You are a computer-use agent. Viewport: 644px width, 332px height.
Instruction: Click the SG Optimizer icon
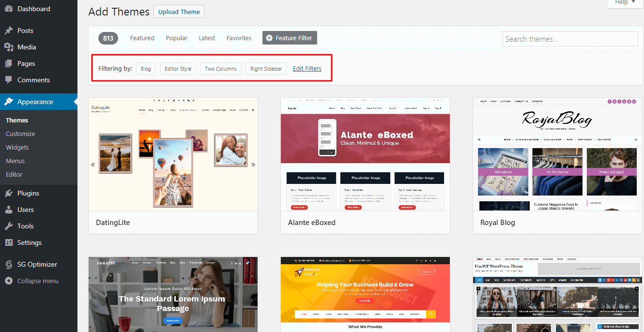tap(9, 264)
